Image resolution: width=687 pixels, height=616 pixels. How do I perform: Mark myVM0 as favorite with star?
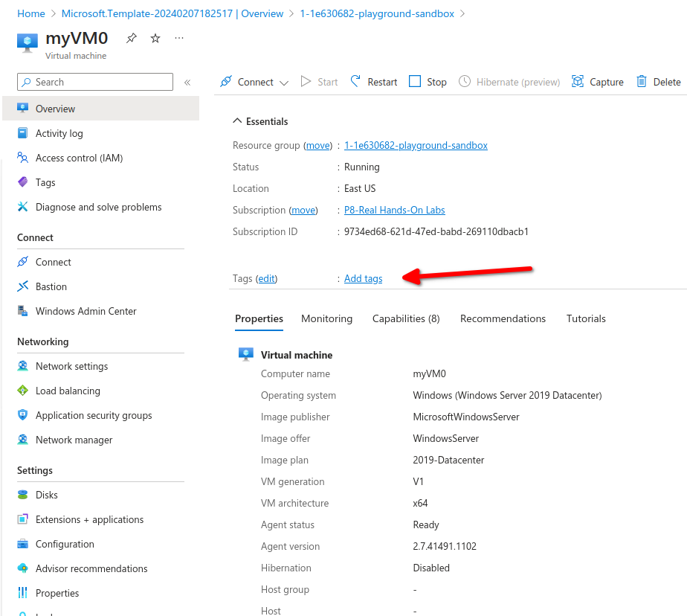coord(155,39)
